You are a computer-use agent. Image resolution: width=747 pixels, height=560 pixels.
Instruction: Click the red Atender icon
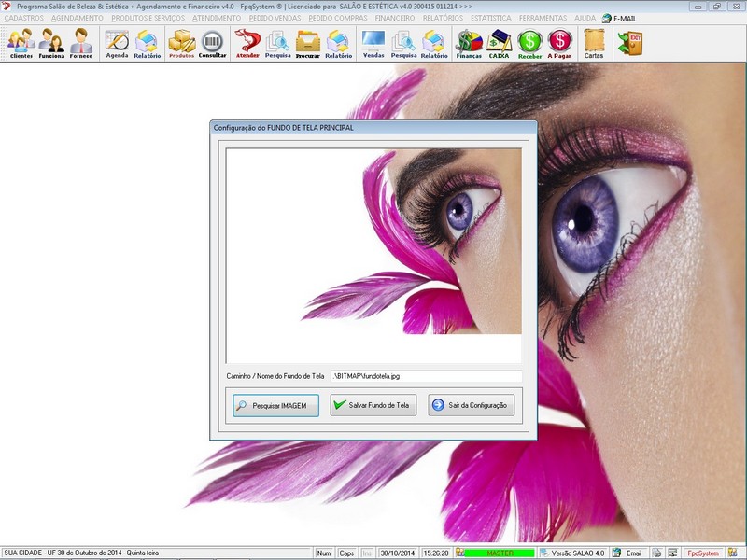247,43
